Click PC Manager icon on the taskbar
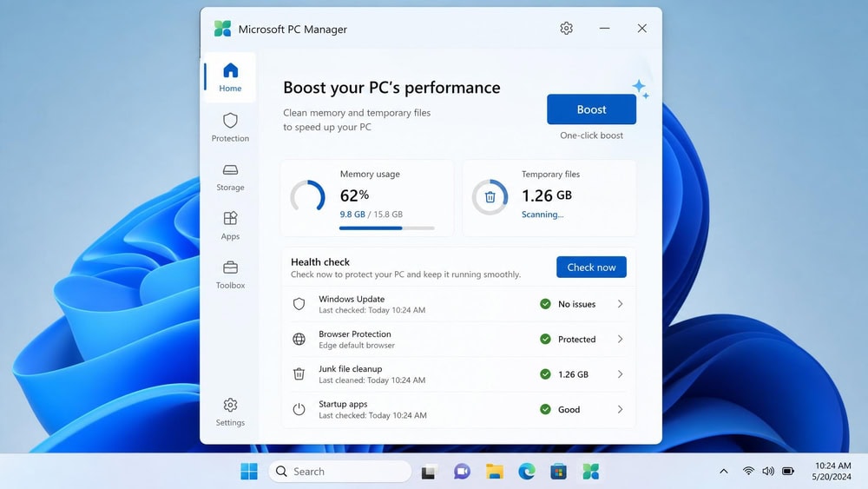The image size is (868, 489). tap(590, 472)
